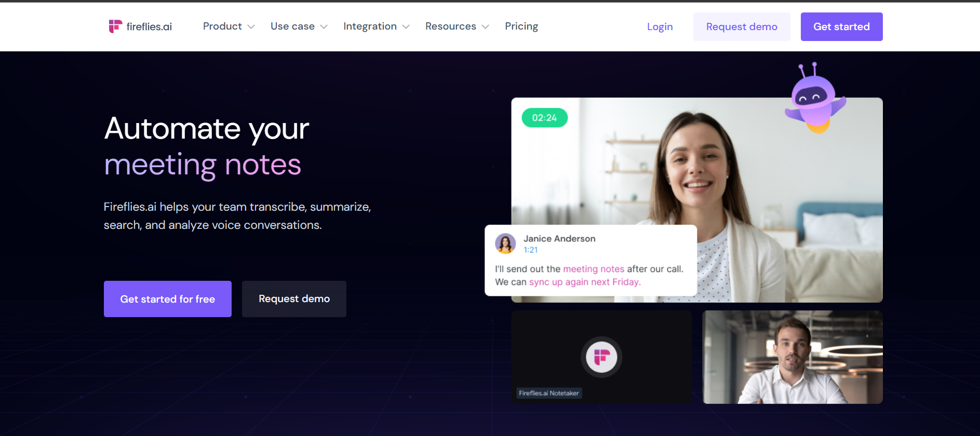Viewport: 980px width, 436px height.
Task: Expand the Use case chevron arrow
Action: pyautogui.click(x=324, y=27)
